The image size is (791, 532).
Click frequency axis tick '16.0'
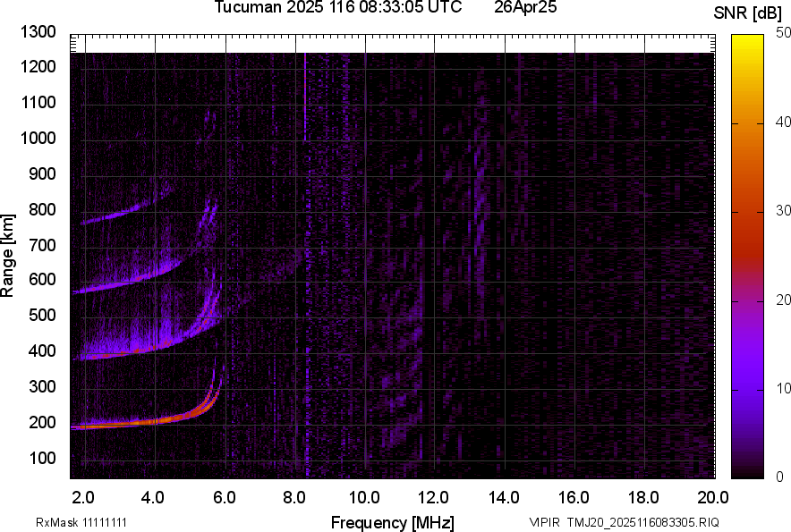click(x=574, y=498)
